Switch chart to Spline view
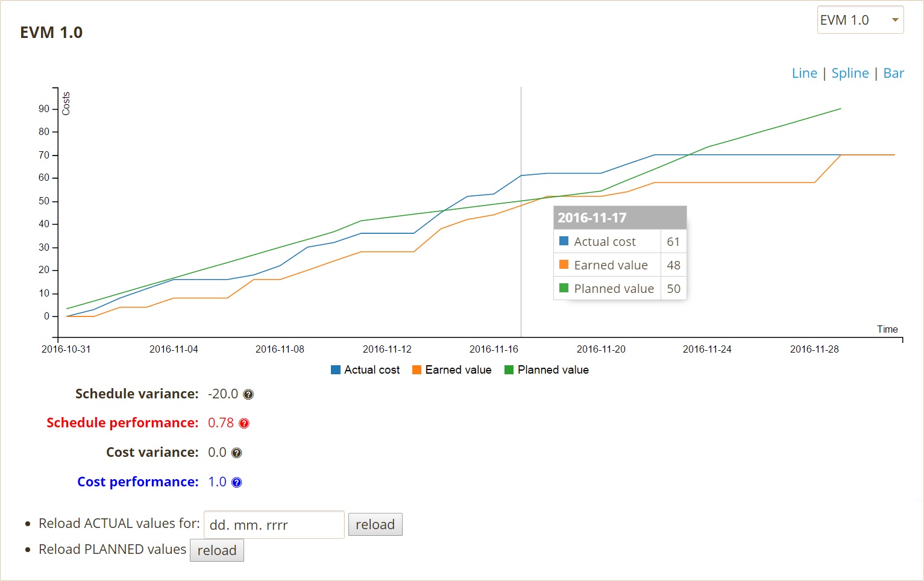This screenshot has height=581, width=924. [x=850, y=74]
